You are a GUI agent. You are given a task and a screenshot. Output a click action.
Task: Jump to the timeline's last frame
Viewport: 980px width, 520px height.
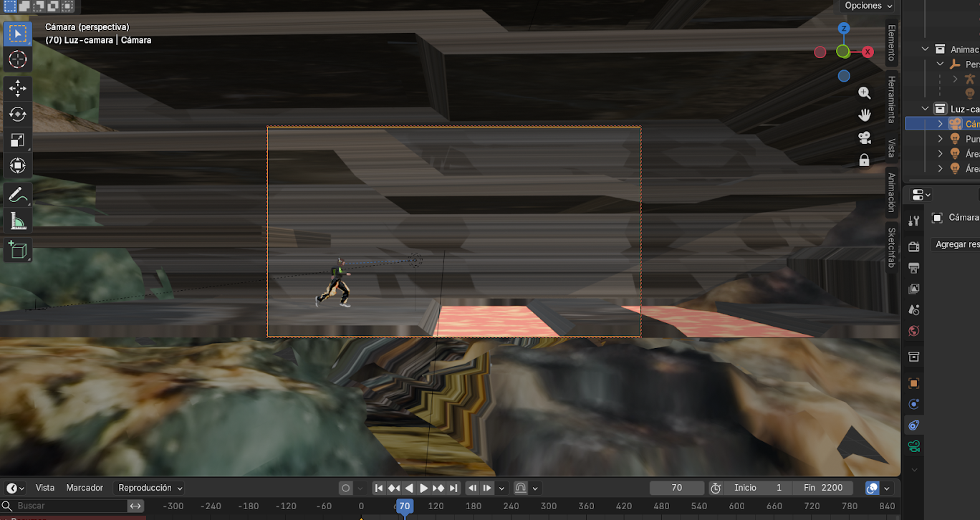[453, 488]
